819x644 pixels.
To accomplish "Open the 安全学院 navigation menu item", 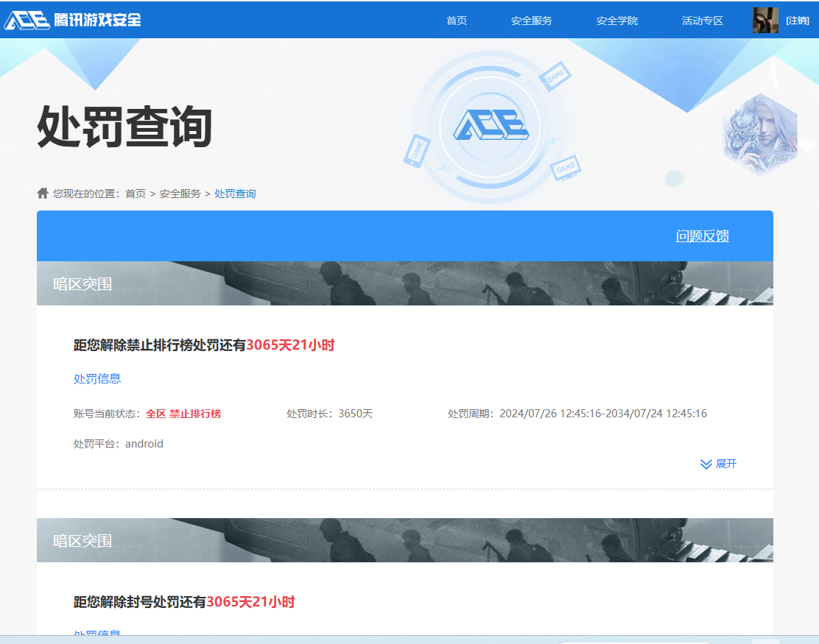I will 616,20.
